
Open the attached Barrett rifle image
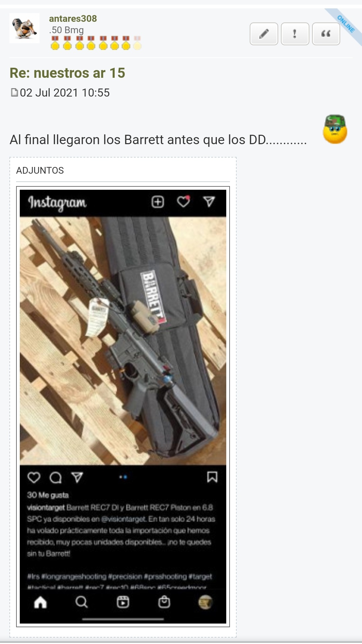(123, 407)
